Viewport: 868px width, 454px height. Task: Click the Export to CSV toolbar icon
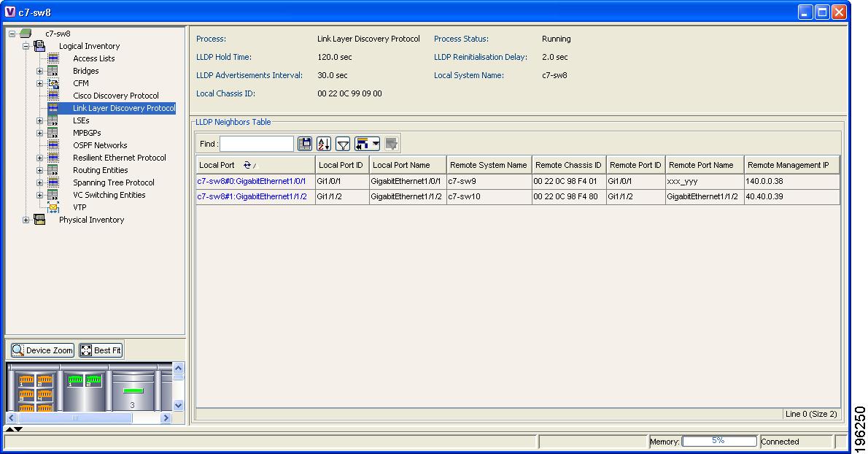tap(304, 144)
